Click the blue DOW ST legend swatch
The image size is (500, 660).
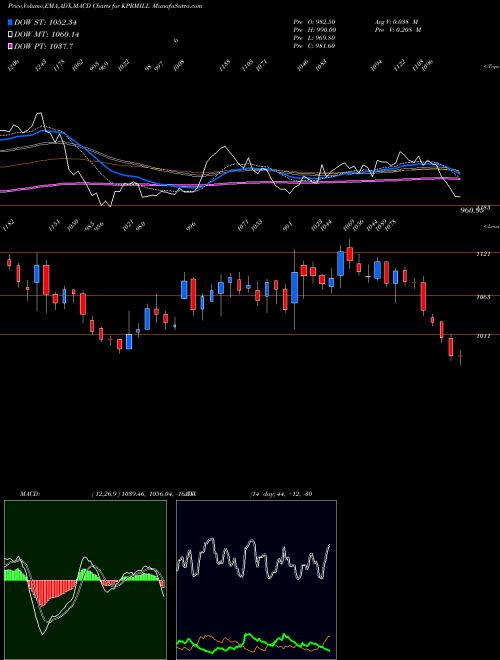11,22
